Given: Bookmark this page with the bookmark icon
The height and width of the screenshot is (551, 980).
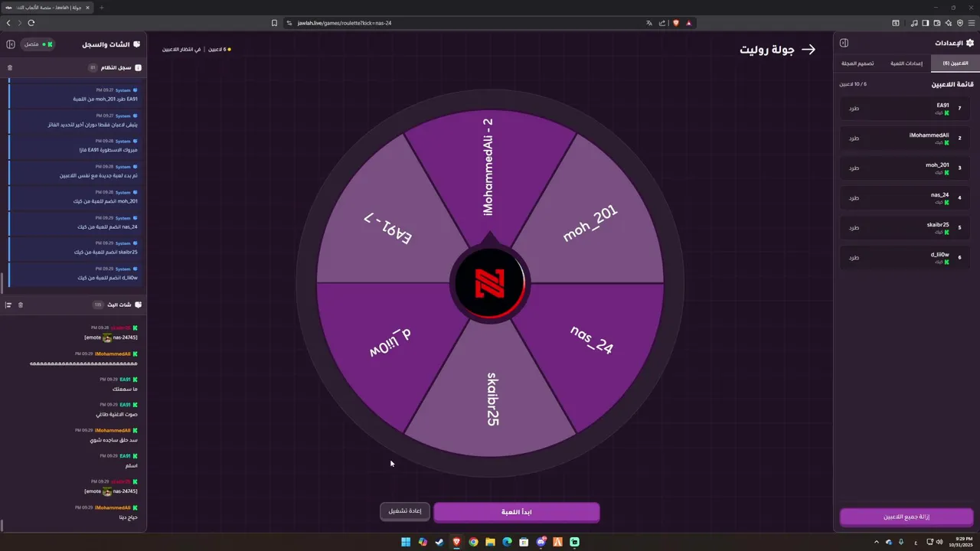Looking at the screenshot, I should (x=274, y=23).
